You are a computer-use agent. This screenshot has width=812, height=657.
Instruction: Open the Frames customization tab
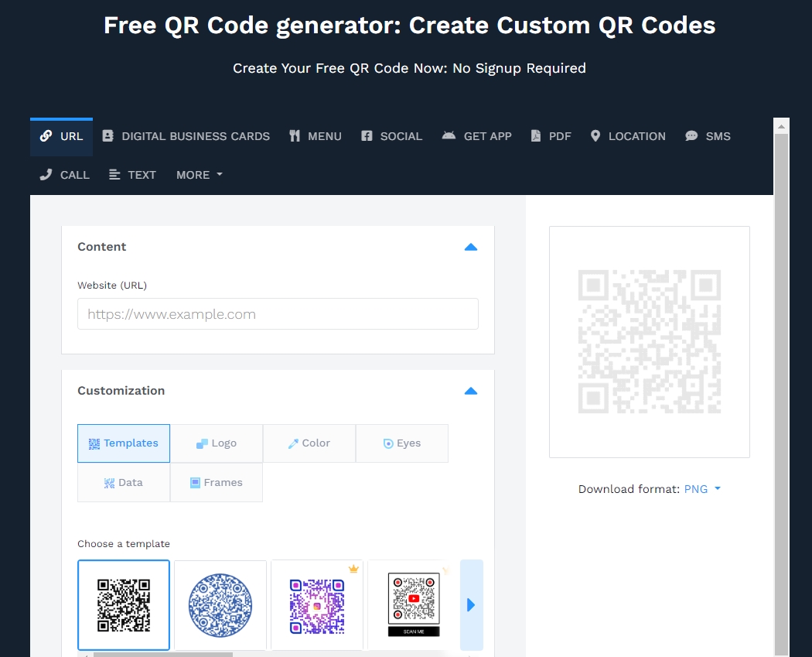[x=217, y=482]
